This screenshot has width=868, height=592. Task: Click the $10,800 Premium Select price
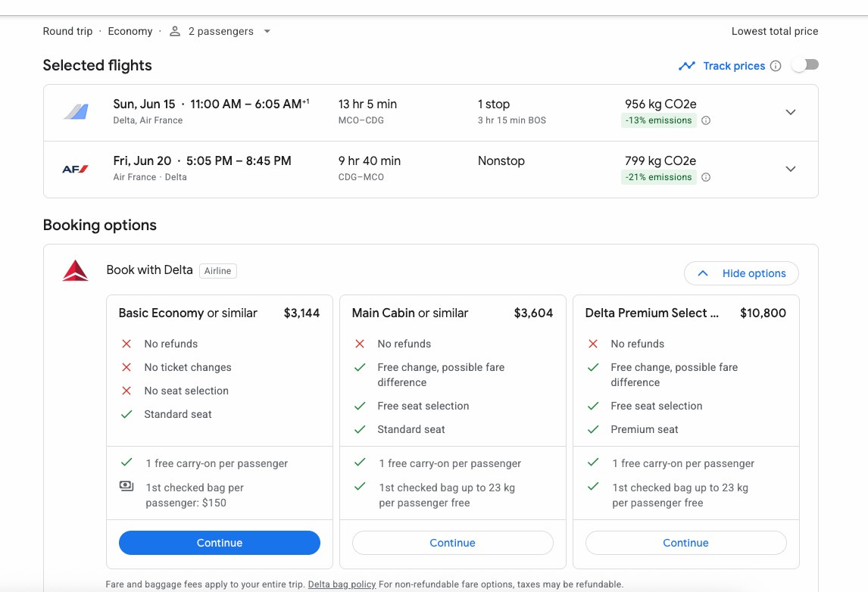pyautogui.click(x=763, y=313)
